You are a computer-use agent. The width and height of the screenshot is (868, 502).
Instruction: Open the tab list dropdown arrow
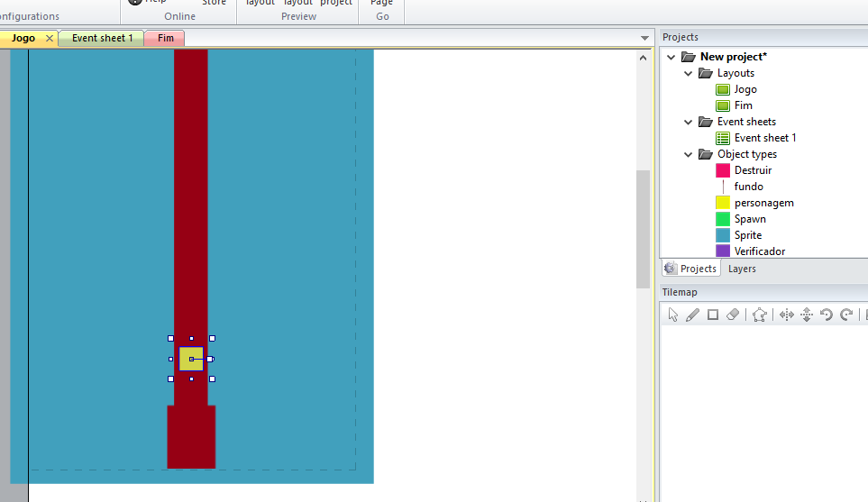[x=644, y=38]
